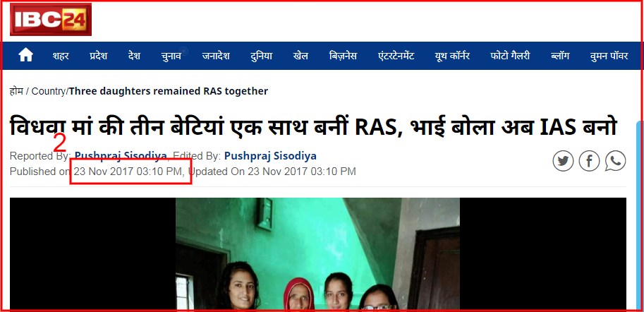Open फोटो गैलरी from navbar

tap(510, 56)
